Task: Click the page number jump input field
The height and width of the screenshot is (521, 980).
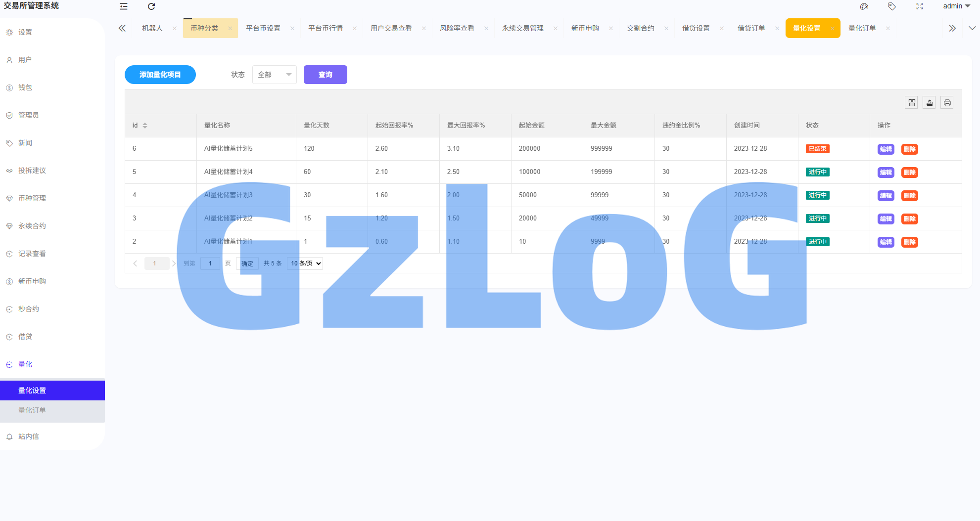Action: pos(210,263)
